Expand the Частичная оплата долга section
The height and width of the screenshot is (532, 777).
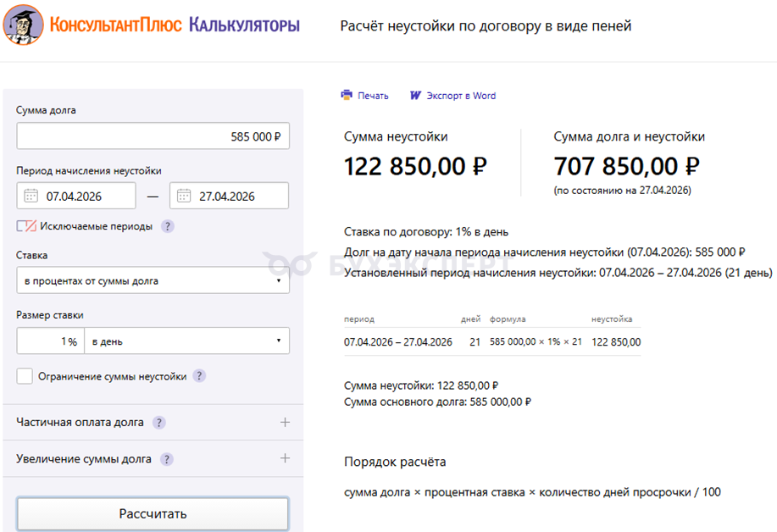pyautogui.click(x=285, y=422)
